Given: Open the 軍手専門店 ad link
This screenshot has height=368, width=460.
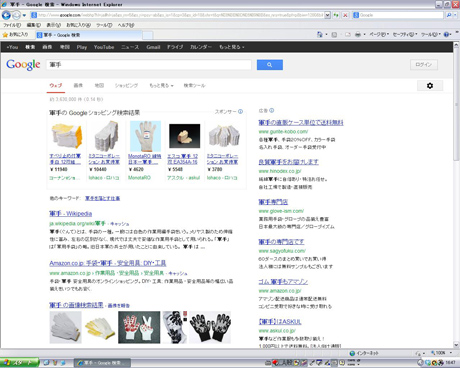Looking at the screenshot, I should (x=273, y=202).
